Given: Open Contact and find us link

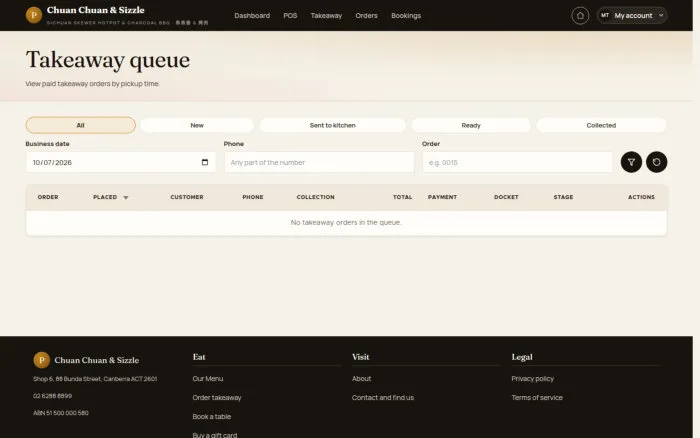Looking at the screenshot, I should [383, 398].
